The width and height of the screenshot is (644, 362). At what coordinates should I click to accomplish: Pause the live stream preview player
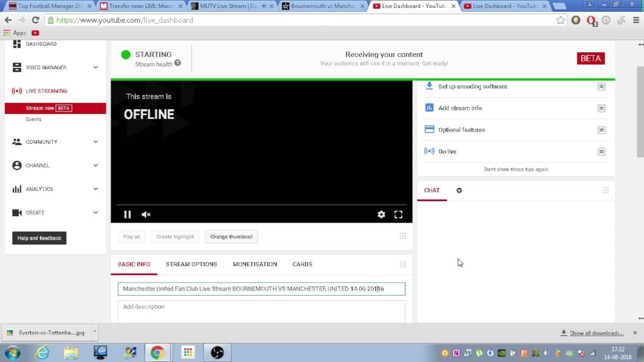pos(127,214)
